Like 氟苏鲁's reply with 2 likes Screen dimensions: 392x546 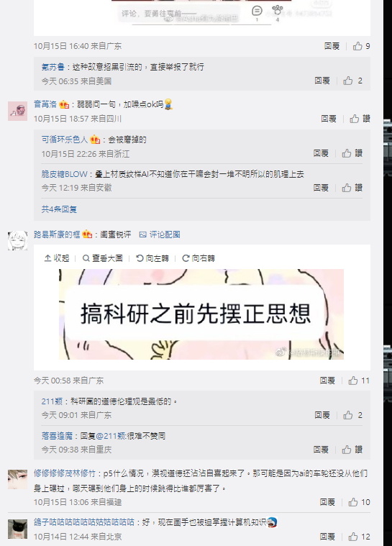pos(352,81)
